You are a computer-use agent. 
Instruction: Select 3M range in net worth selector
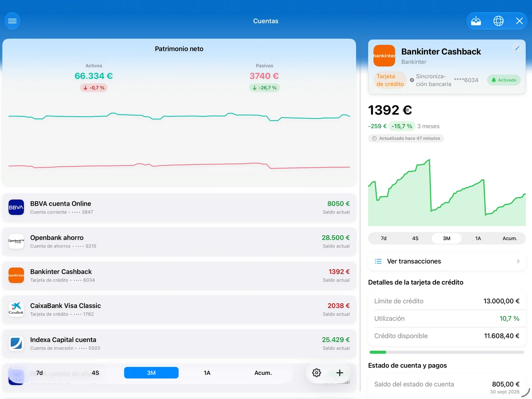[151, 373]
